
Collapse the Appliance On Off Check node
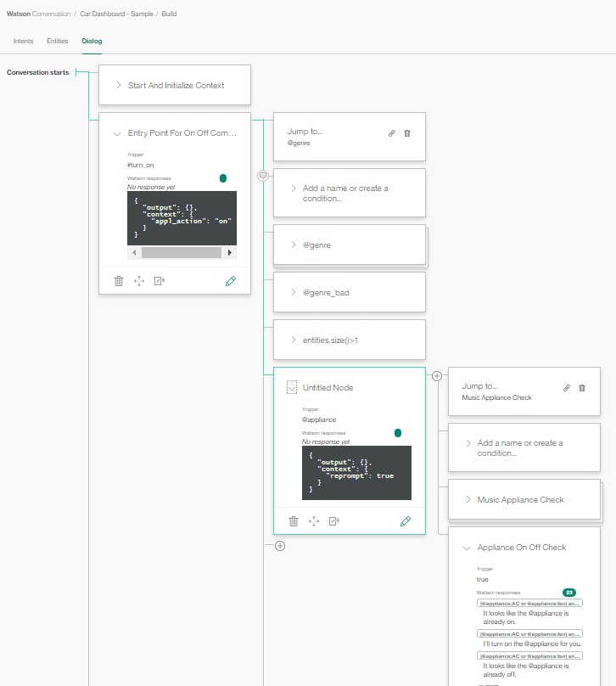pos(467,548)
